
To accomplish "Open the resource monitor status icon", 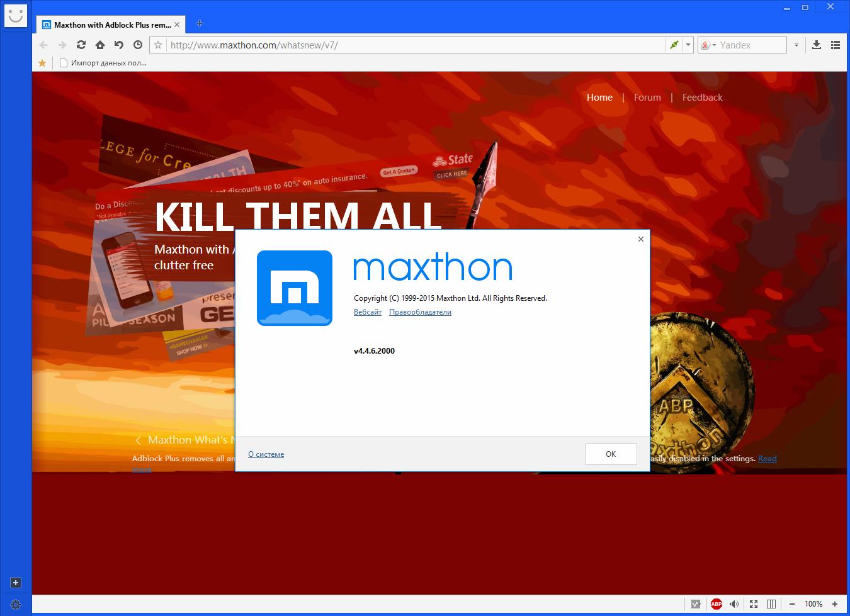I will click(696, 604).
